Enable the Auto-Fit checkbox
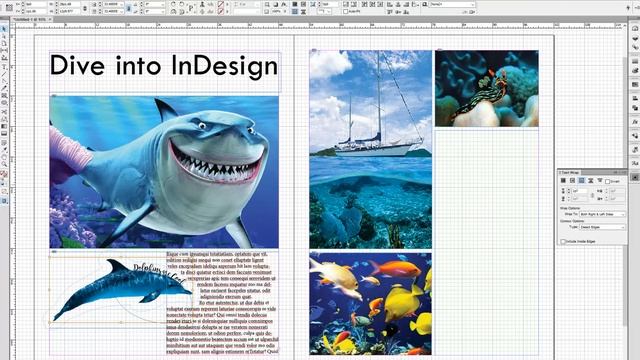Image resolution: width=640 pixels, height=360 pixels. [x=345, y=11]
